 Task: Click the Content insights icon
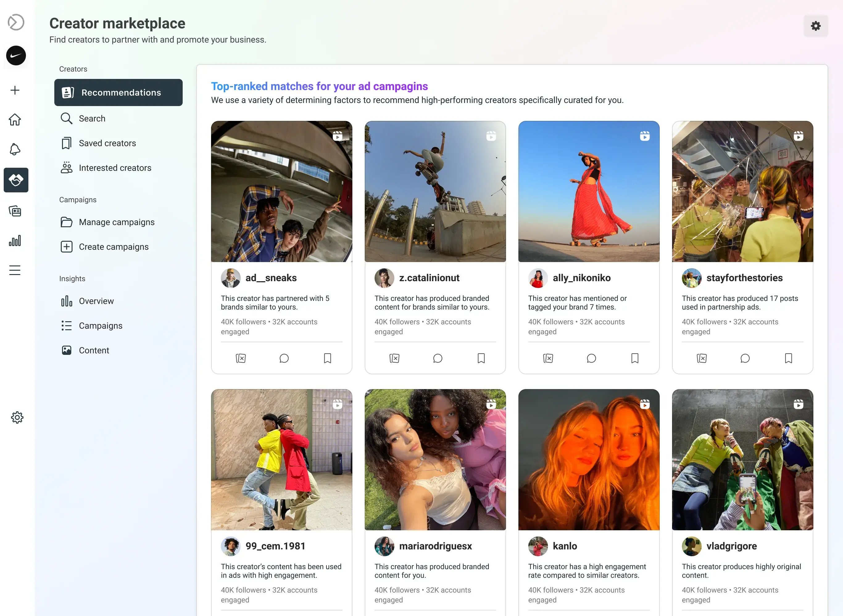click(67, 350)
